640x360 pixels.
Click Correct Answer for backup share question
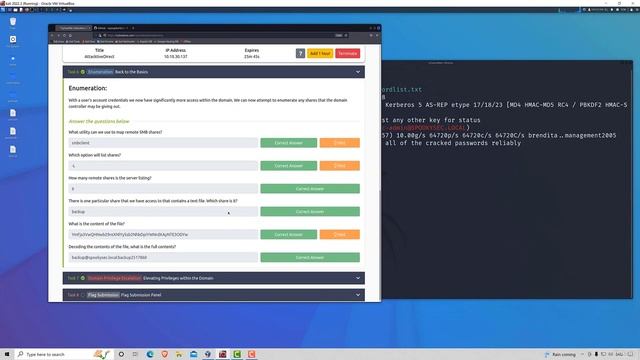coord(310,211)
